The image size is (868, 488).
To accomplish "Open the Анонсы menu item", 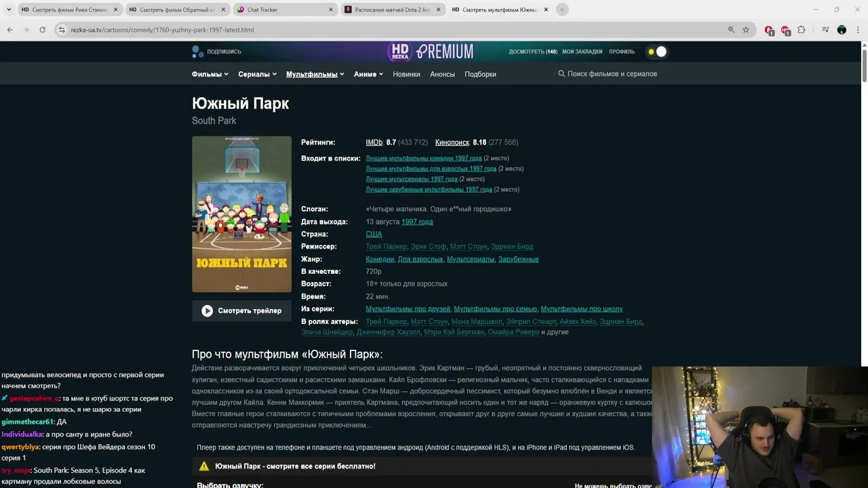I will (442, 74).
